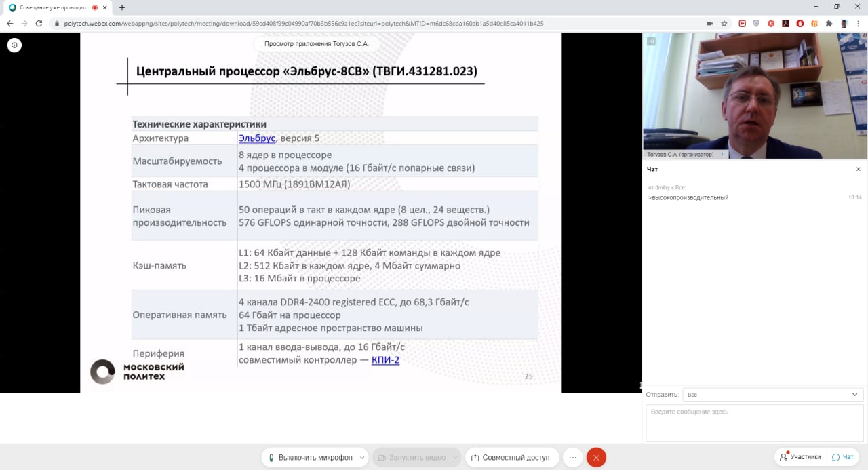Select slide page number 25
Screen dimensions: 868x470
point(529,376)
